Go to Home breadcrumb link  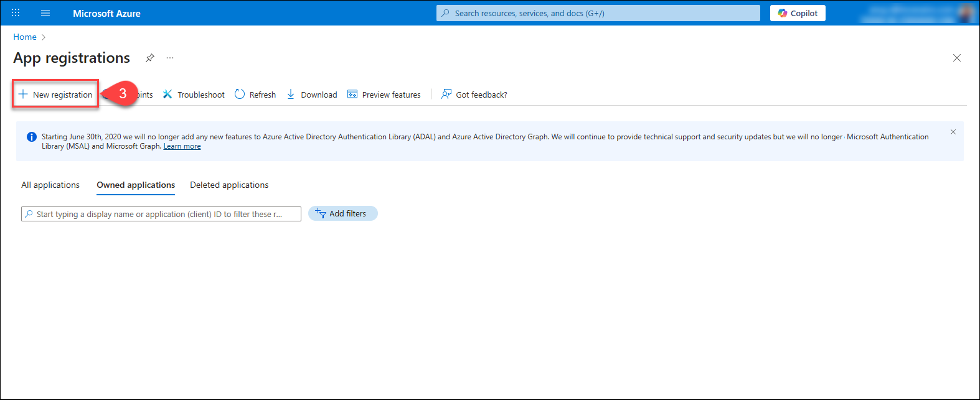click(x=25, y=37)
